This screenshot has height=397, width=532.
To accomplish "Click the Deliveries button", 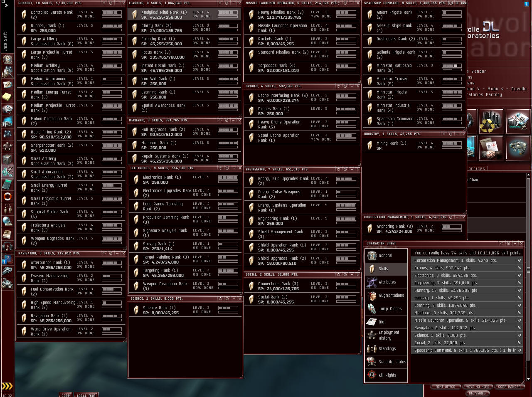I will pos(477,393).
